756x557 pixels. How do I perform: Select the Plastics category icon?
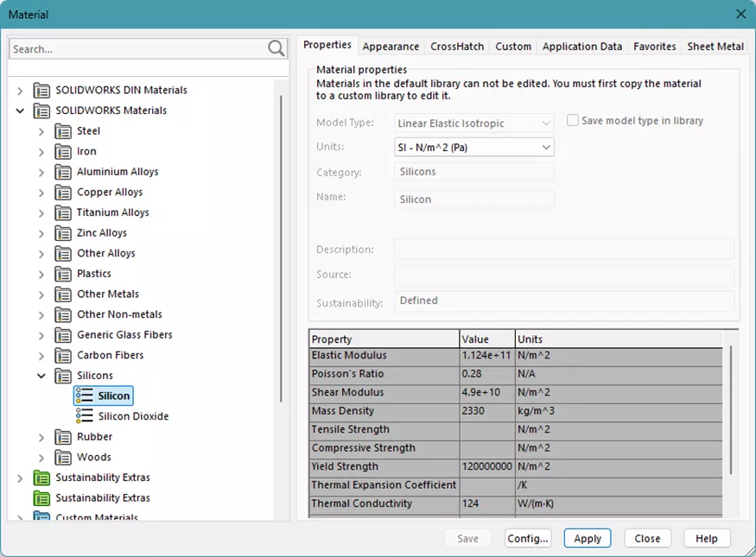[64, 273]
